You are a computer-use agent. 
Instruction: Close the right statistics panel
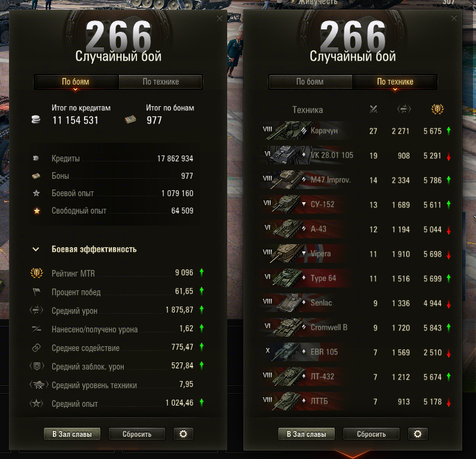(x=454, y=19)
